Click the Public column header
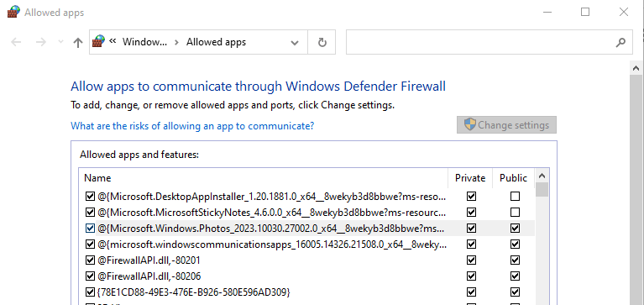The image size is (644, 305). pyautogui.click(x=513, y=178)
